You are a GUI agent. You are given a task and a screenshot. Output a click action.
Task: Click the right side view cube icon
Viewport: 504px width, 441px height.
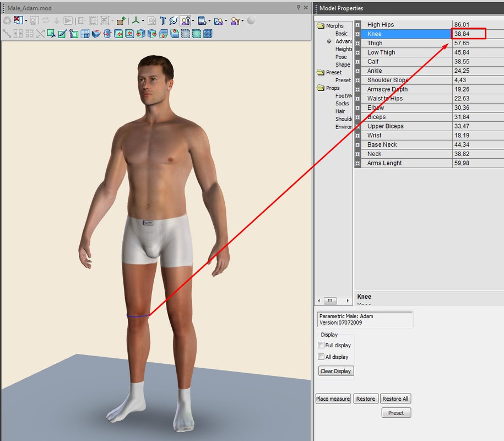151,34
